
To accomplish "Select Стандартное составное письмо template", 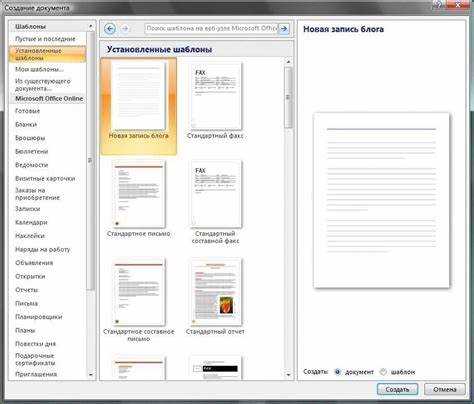I will pyautogui.click(x=139, y=292).
